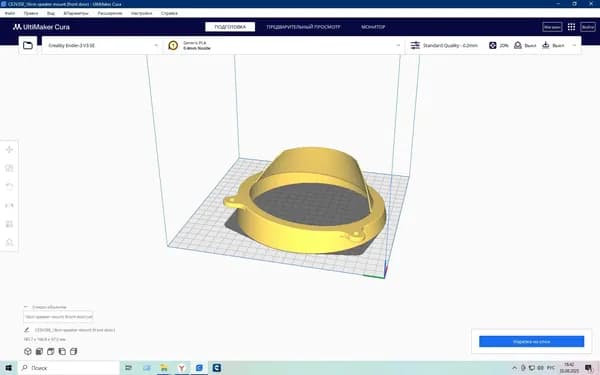The width and height of the screenshot is (600, 375).
Task: Select the speaker mount item in object list
Action: tap(58, 317)
